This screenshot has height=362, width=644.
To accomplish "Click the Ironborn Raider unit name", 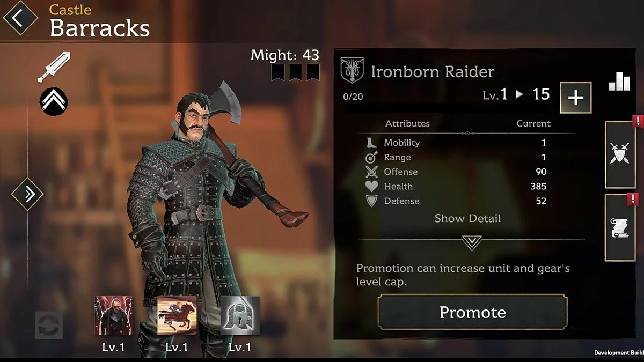I will (433, 71).
